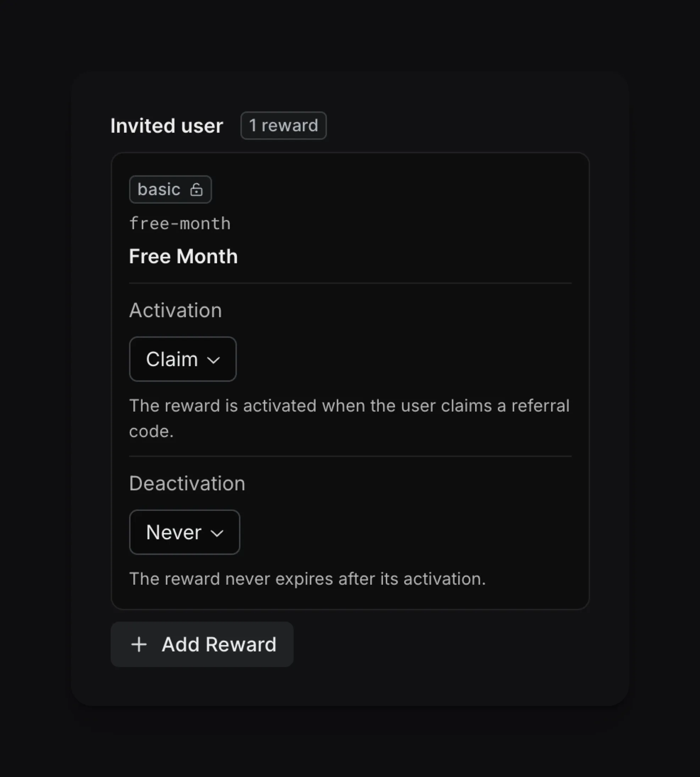Click the "Free Month" reward title
The width and height of the screenshot is (700, 777).
183,256
